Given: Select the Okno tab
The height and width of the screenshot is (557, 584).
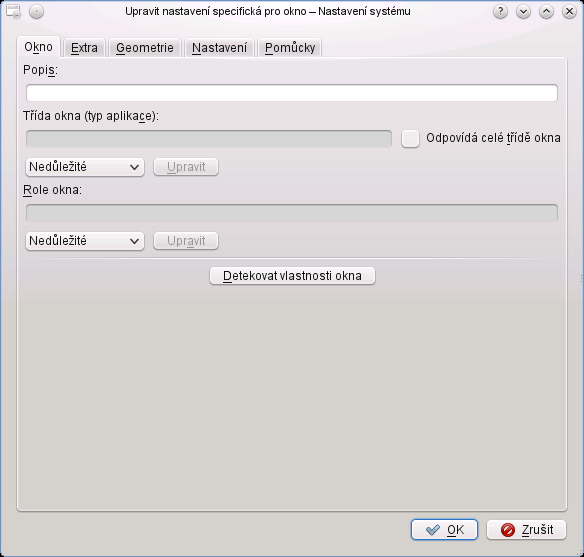Looking at the screenshot, I should 38,47.
